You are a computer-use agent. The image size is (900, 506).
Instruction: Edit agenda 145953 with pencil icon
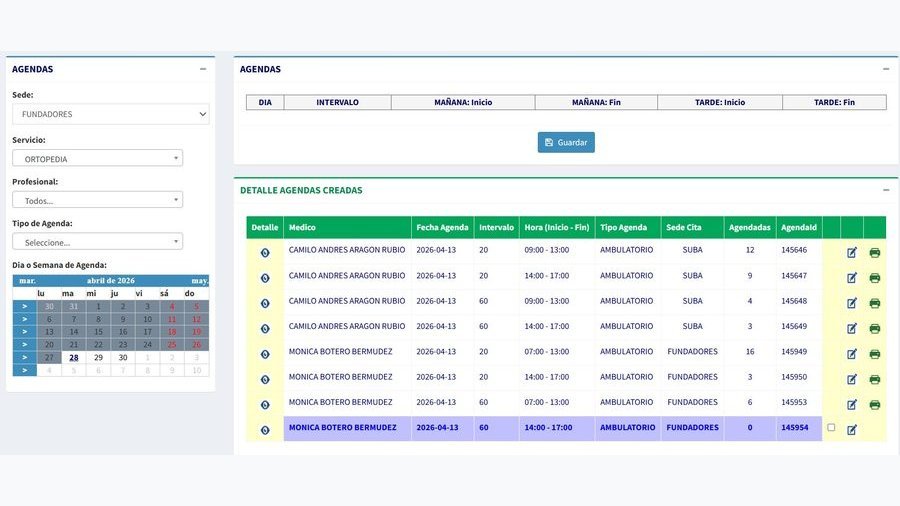coord(852,404)
